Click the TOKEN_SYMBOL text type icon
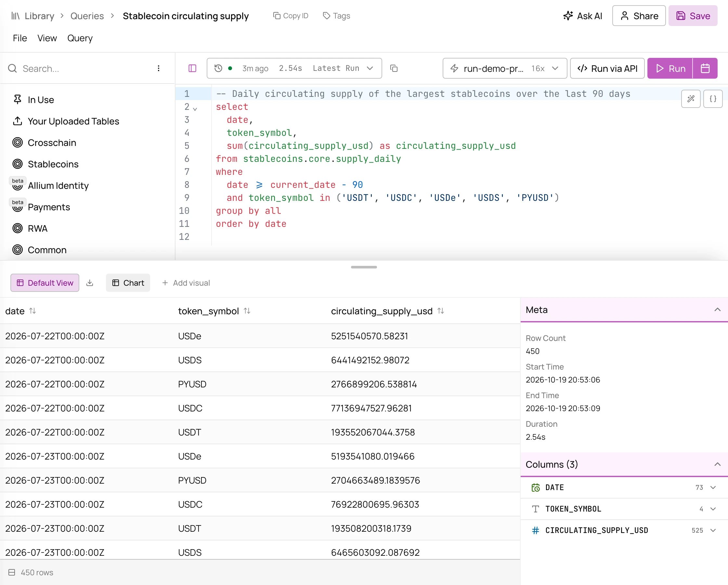This screenshot has height=585, width=728. click(x=536, y=509)
